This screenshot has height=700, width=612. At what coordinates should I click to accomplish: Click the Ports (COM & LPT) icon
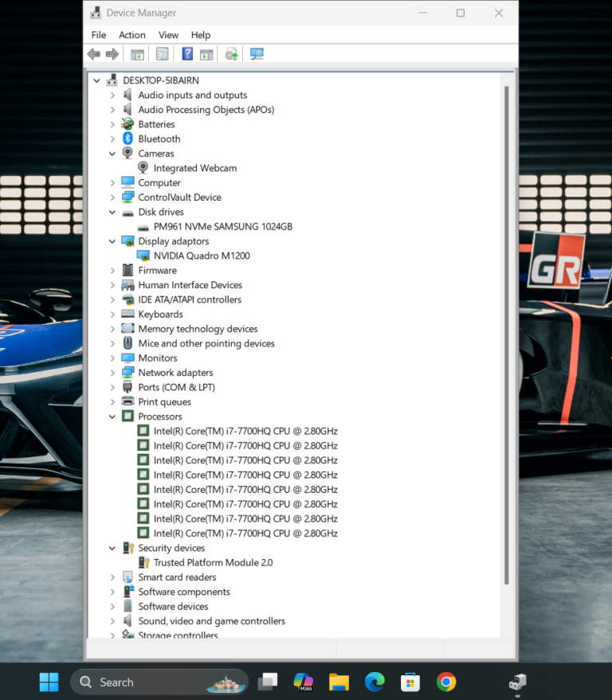click(x=127, y=386)
